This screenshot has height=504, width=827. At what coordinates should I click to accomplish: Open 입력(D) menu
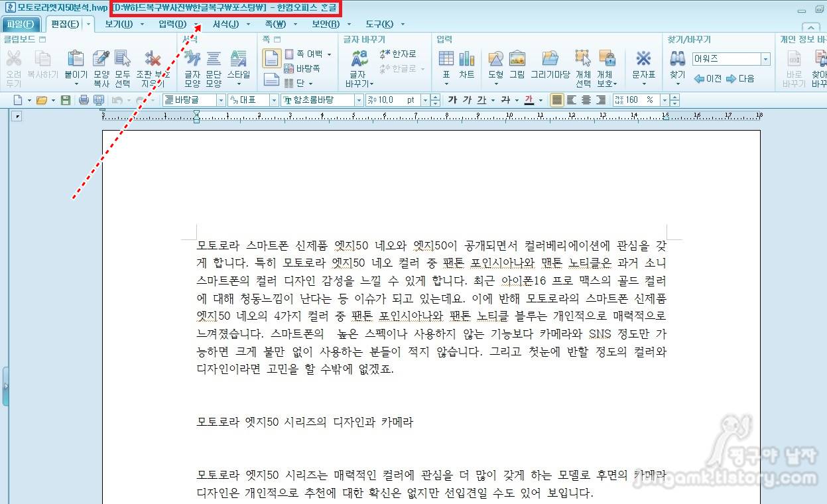coord(172,25)
